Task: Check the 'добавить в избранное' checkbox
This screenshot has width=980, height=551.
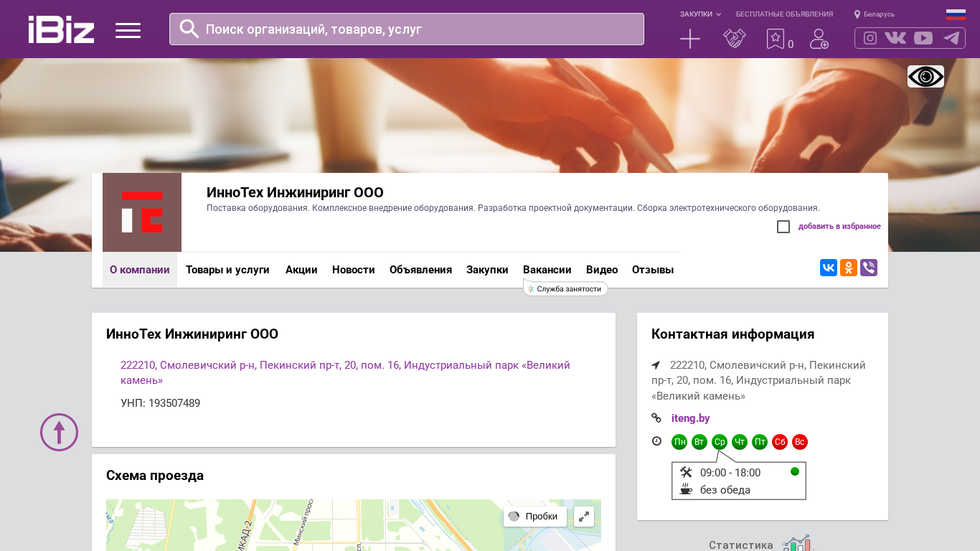Action: coord(783,227)
